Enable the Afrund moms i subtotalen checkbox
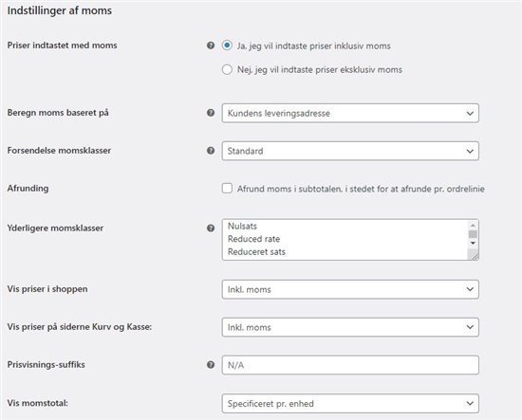The width and height of the screenshot is (522, 420). [x=227, y=189]
